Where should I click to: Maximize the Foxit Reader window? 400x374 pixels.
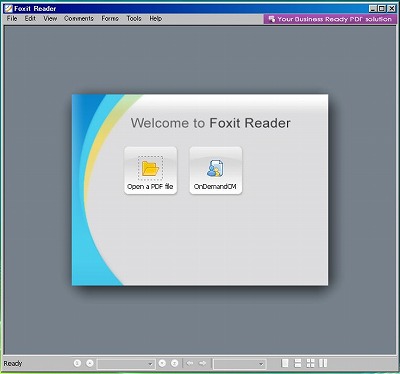tap(382, 9)
